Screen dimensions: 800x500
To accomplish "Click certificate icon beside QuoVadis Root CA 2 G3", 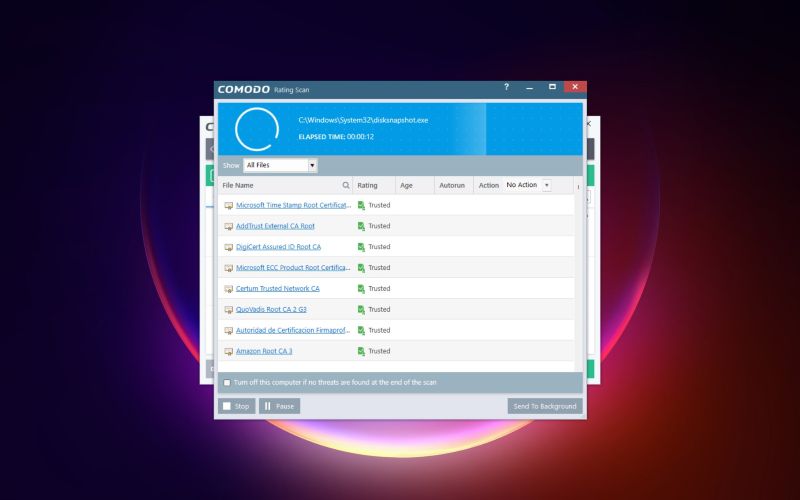I will coord(229,310).
